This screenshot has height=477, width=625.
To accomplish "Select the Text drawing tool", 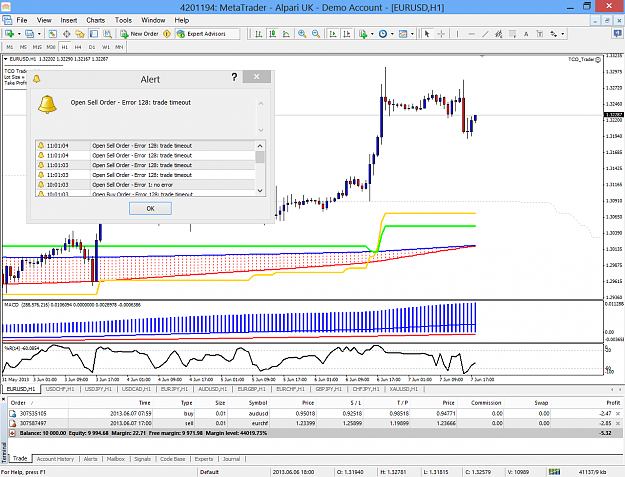I will 526,34.
